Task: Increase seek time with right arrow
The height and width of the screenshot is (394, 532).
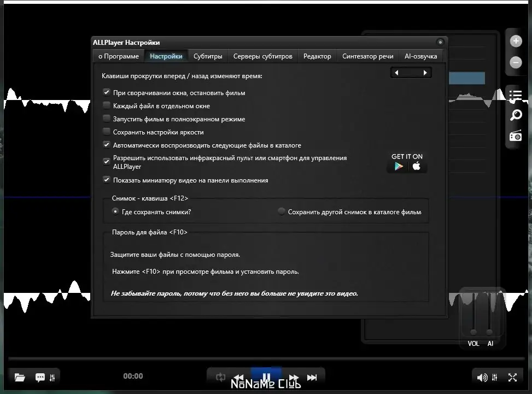Action: (x=425, y=73)
